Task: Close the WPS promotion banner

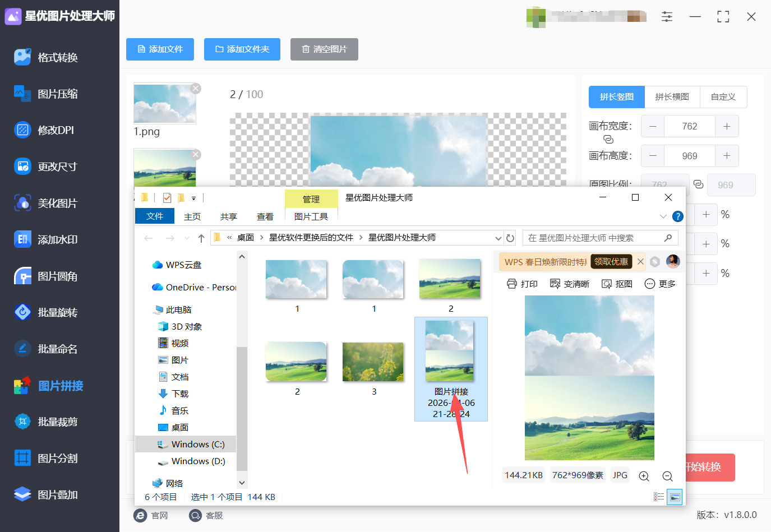Action: click(640, 262)
